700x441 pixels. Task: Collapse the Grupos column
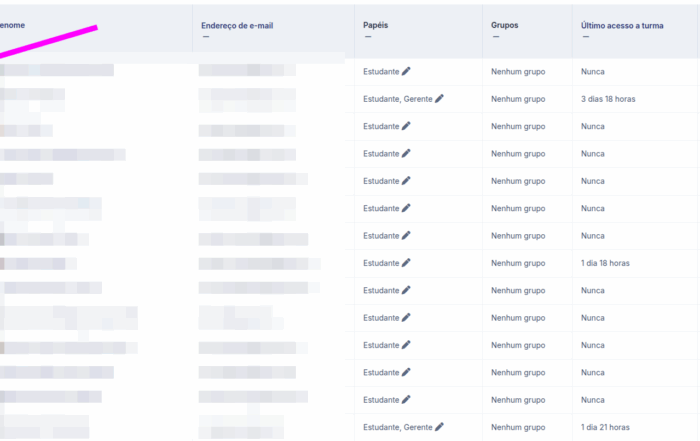tap(496, 37)
